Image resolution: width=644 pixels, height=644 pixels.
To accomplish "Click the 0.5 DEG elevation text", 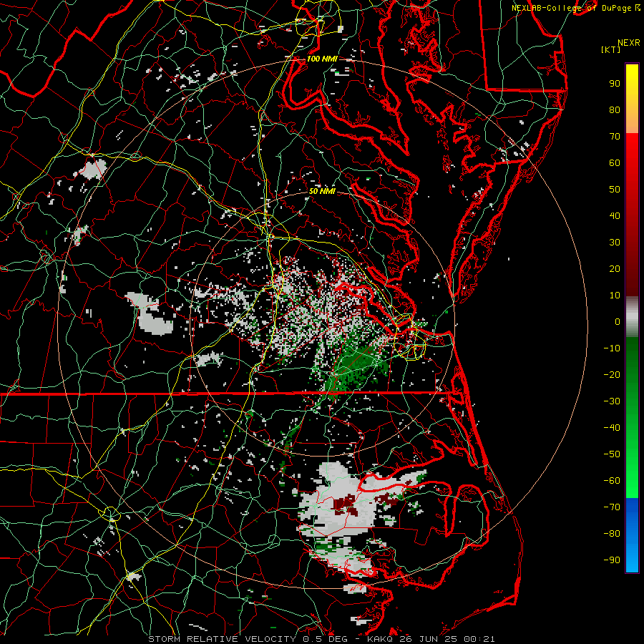I will click(325, 639).
